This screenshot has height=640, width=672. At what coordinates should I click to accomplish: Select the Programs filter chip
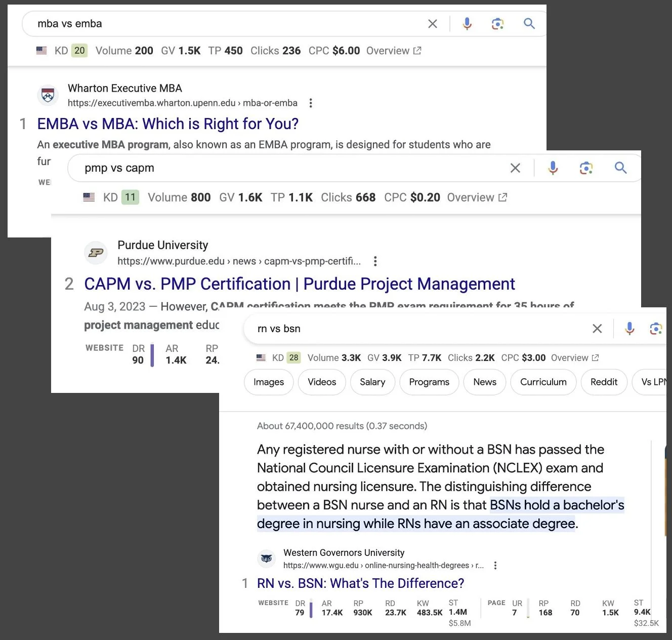pyautogui.click(x=429, y=382)
